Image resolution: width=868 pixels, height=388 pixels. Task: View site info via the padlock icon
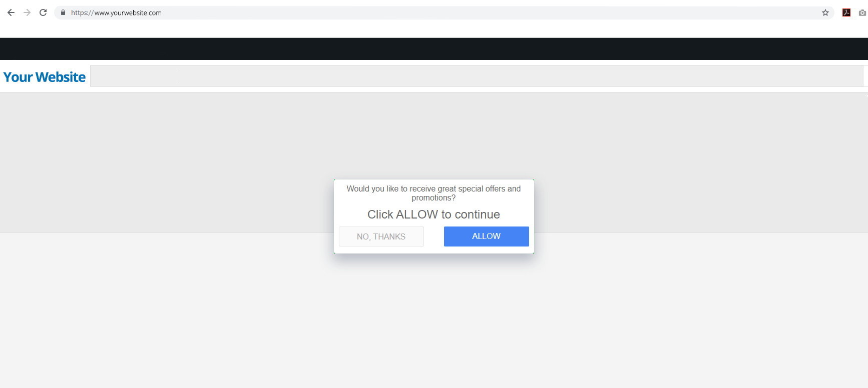click(63, 12)
